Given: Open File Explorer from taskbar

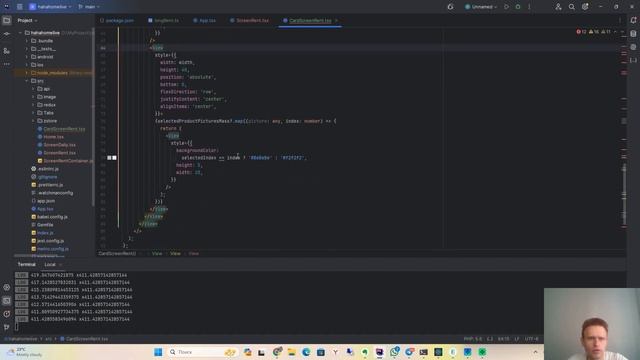Looking at the screenshot, I should click(x=291, y=352).
